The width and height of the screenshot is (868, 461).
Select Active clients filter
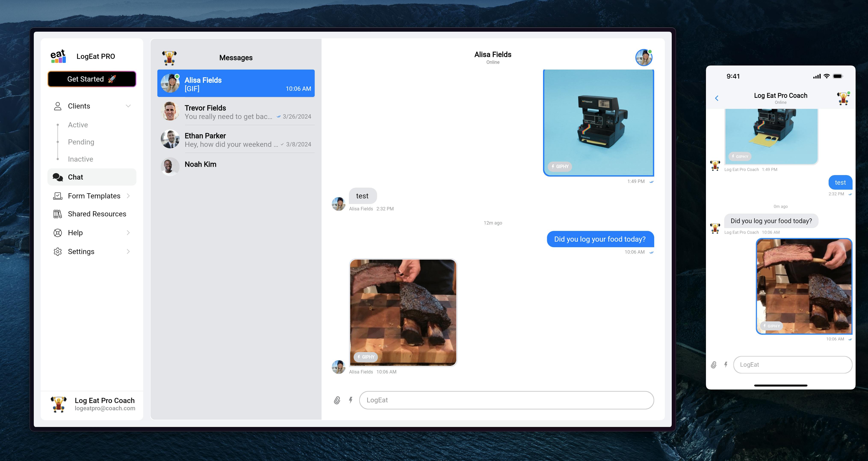click(78, 125)
